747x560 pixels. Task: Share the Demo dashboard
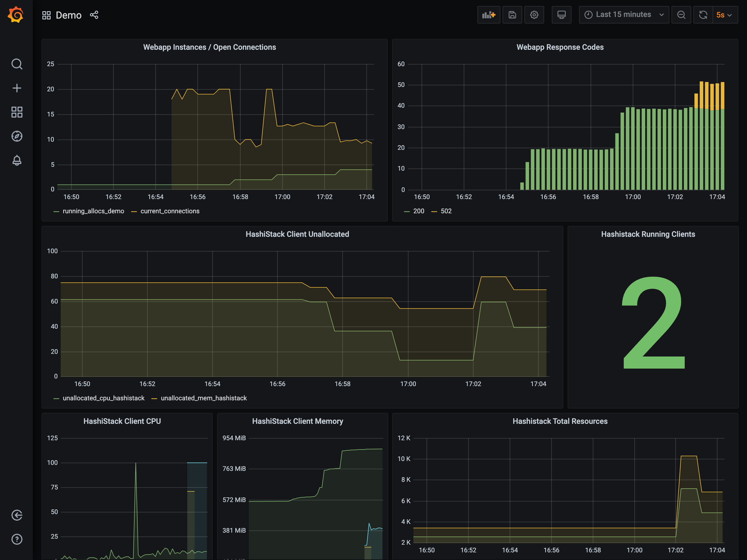coord(94,15)
